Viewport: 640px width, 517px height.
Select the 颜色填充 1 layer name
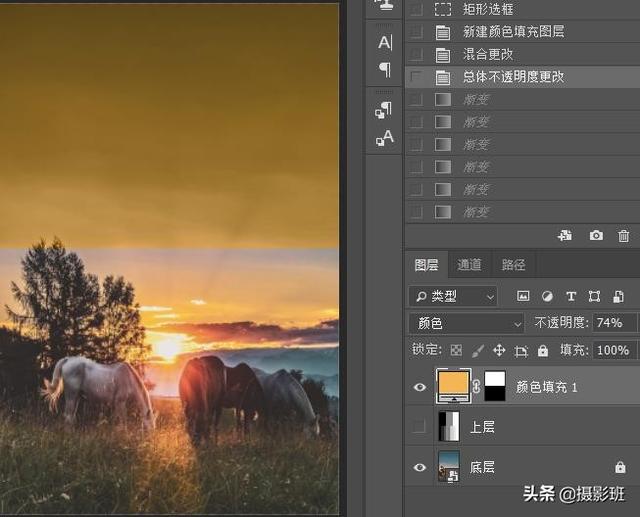coord(547,387)
